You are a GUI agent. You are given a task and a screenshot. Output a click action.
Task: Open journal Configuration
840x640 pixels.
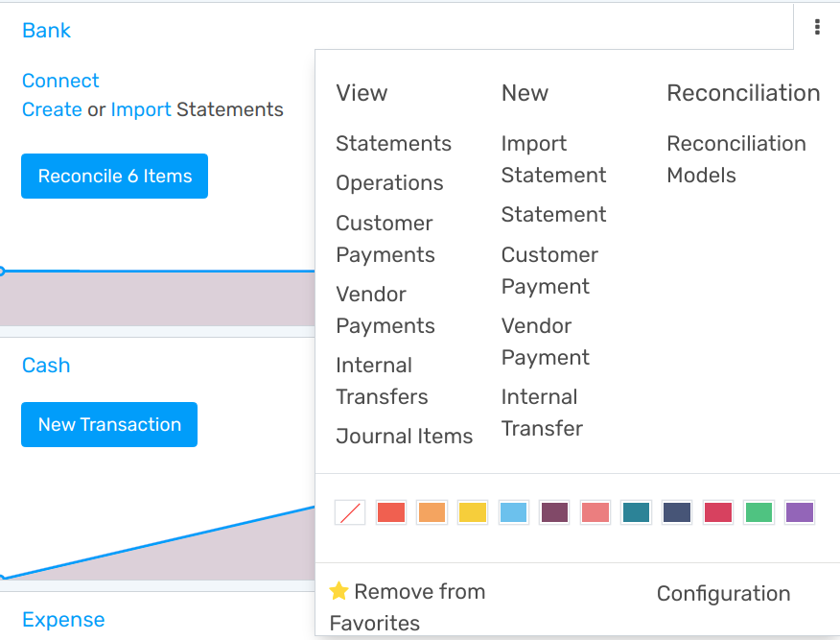tap(723, 594)
